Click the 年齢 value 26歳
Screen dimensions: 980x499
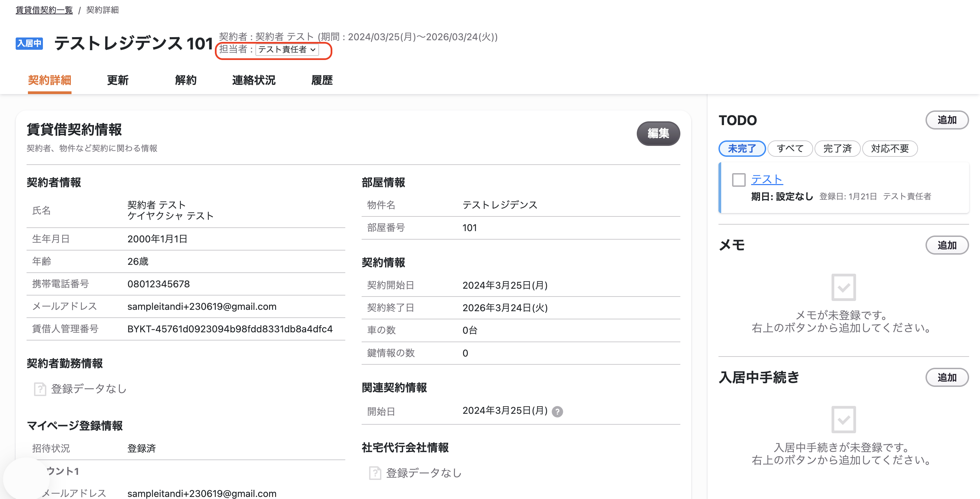coord(138,261)
